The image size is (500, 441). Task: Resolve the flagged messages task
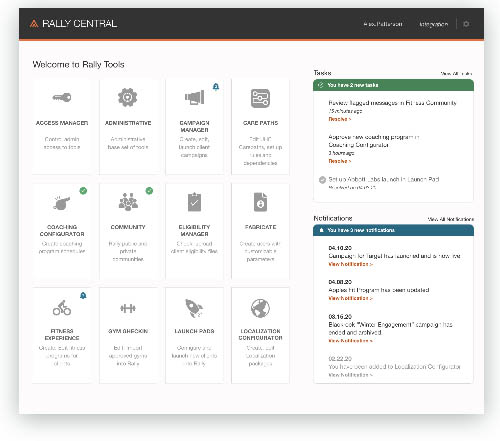(340, 119)
